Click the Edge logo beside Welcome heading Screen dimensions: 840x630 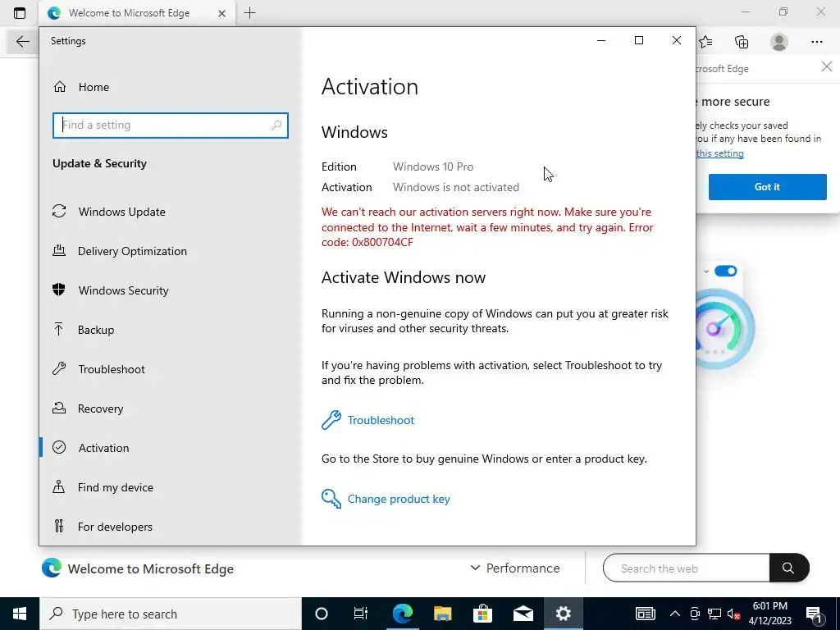52,568
